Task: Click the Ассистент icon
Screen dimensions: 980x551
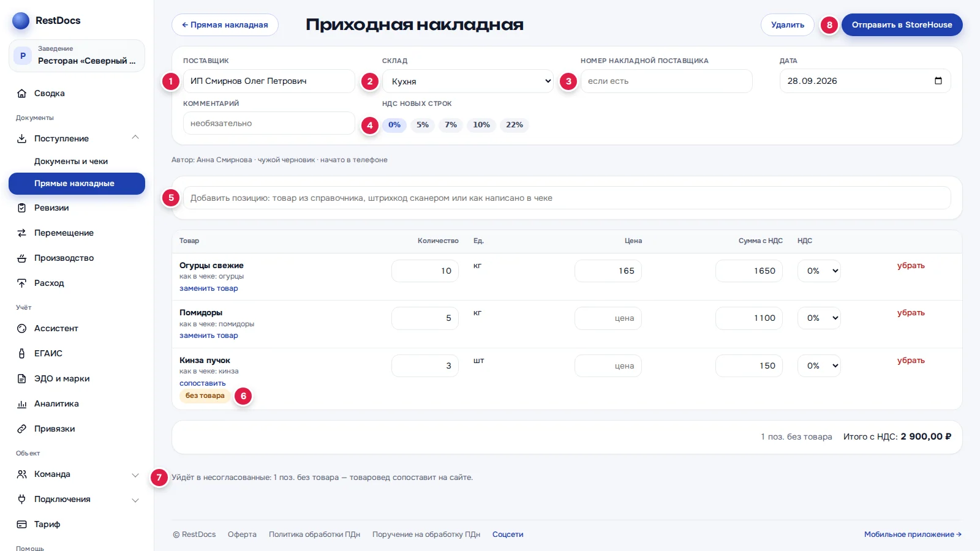Action: click(21, 329)
